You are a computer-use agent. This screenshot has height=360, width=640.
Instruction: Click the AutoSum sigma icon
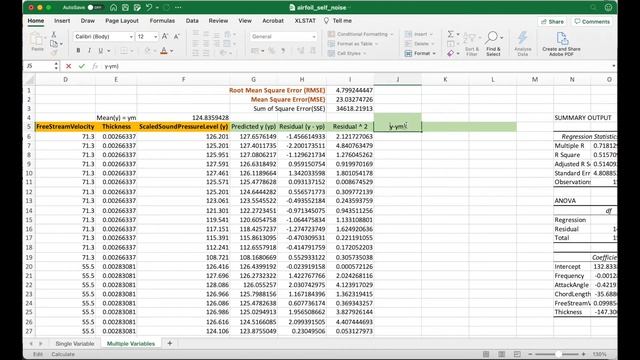point(451,34)
